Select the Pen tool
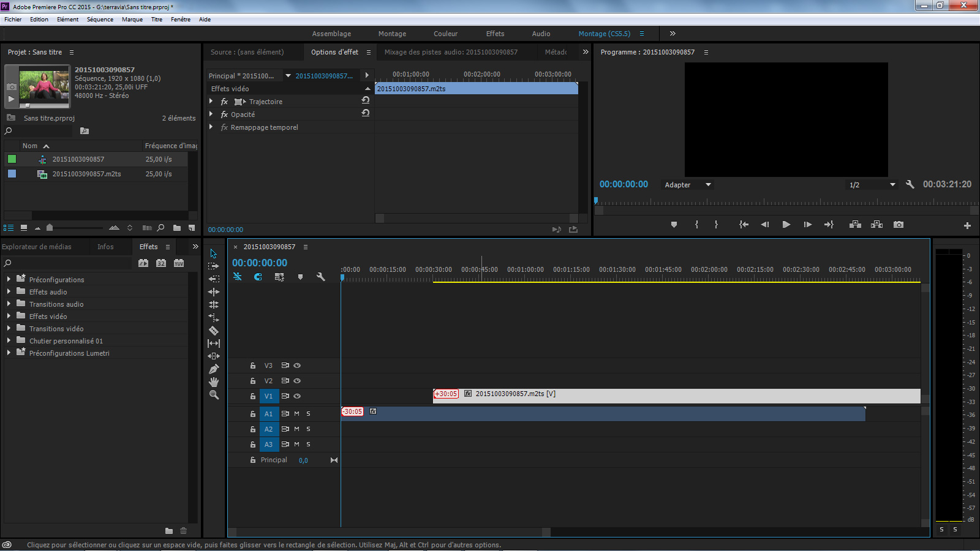Viewport: 980px width, 551px height. pos(214,369)
